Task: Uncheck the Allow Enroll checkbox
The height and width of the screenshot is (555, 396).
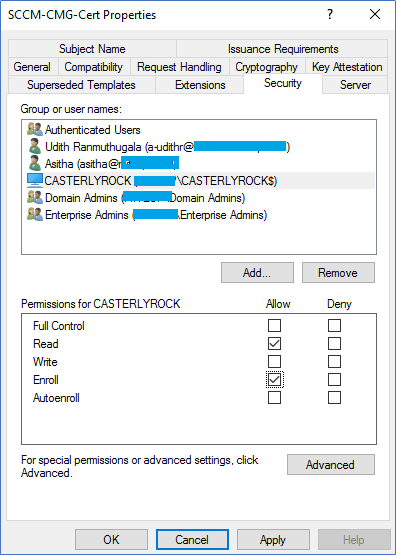Action: [274, 380]
